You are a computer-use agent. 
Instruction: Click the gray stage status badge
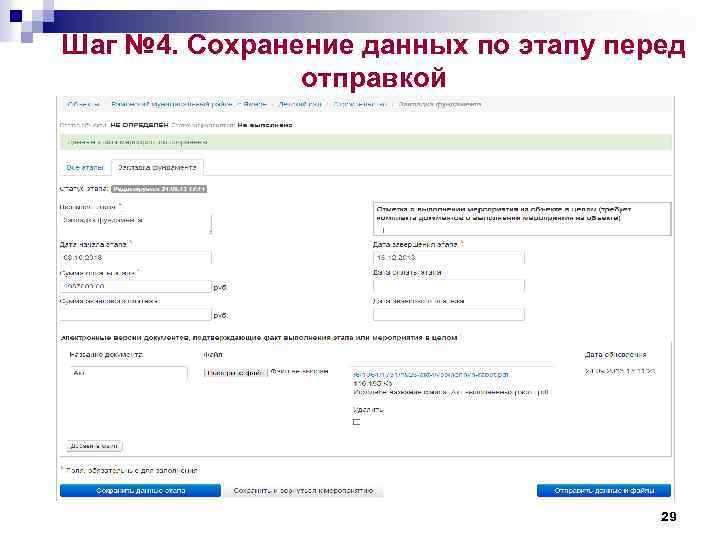coord(159,189)
